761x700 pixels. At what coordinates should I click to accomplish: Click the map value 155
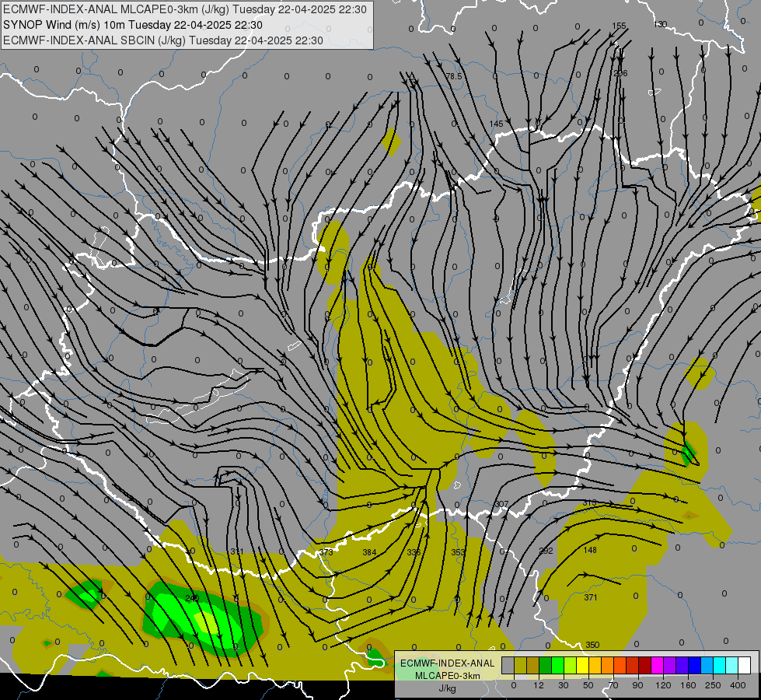(619, 26)
